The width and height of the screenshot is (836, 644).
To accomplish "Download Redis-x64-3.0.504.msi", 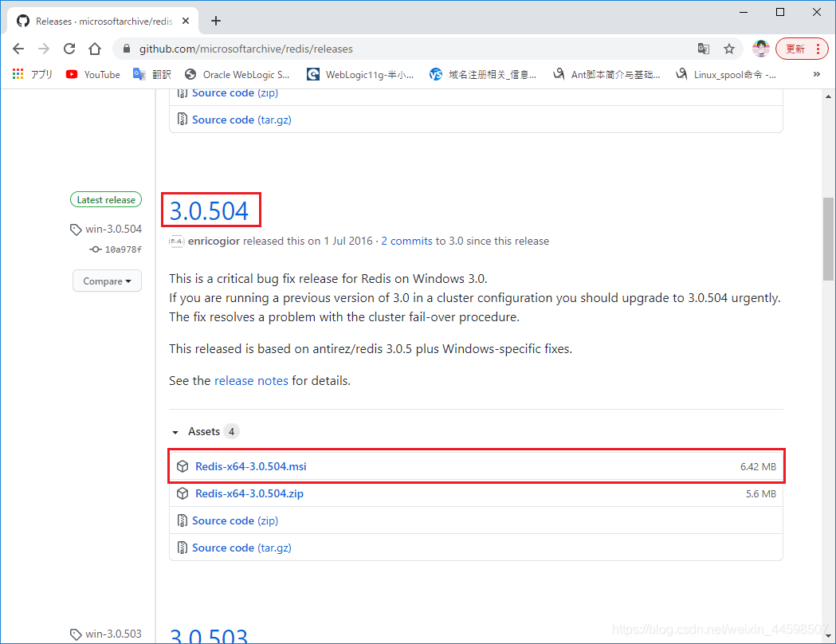I will [x=251, y=466].
